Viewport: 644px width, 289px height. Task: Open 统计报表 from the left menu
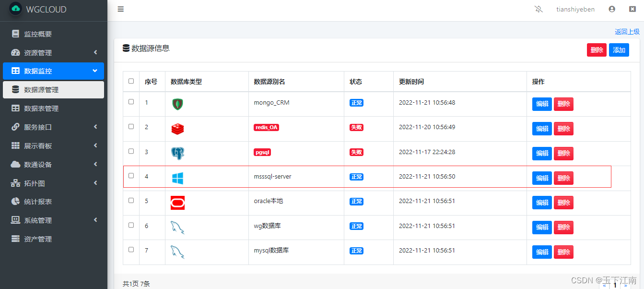click(53, 201)
